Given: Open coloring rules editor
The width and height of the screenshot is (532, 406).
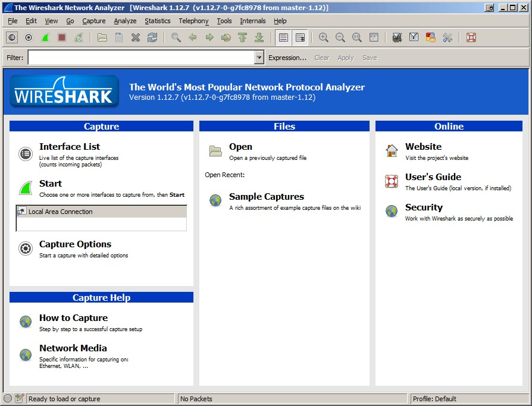Looking at the screenshot, I should [x=431, y=37].
